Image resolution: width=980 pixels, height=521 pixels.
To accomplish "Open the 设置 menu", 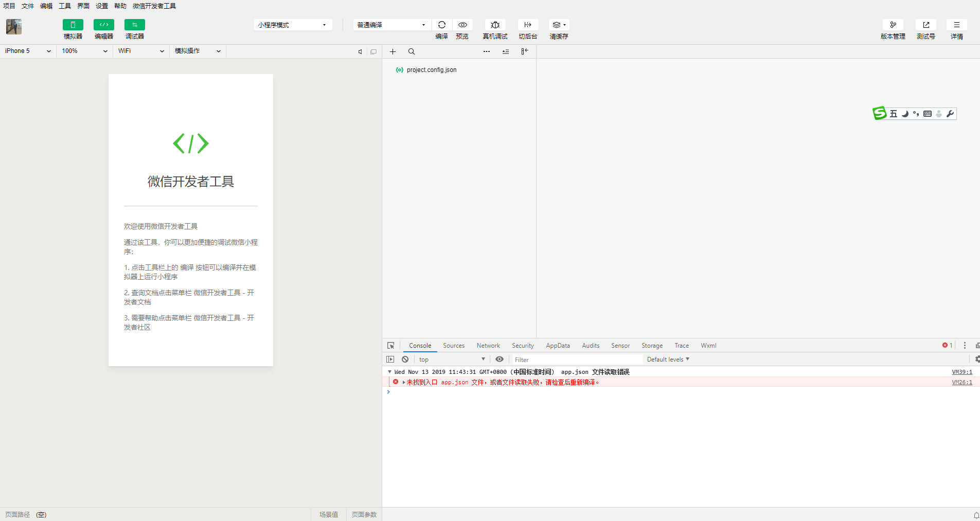I will tap(102, 6).
